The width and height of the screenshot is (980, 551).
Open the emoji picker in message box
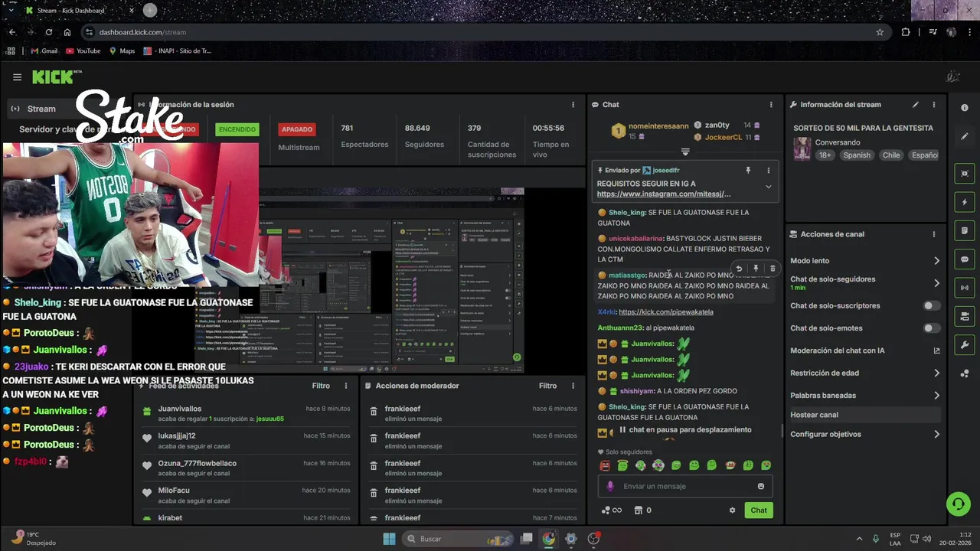[760, 486]
